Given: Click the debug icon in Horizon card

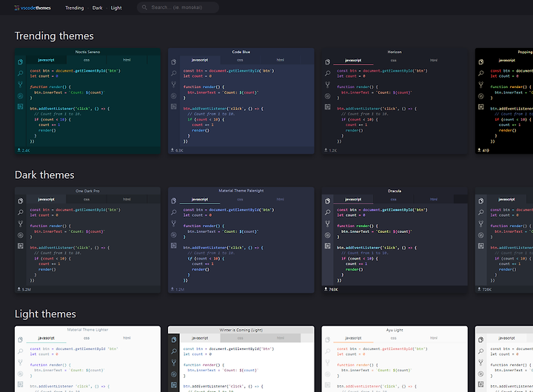Looking at the screenshot, I should (x=327, y=96).
